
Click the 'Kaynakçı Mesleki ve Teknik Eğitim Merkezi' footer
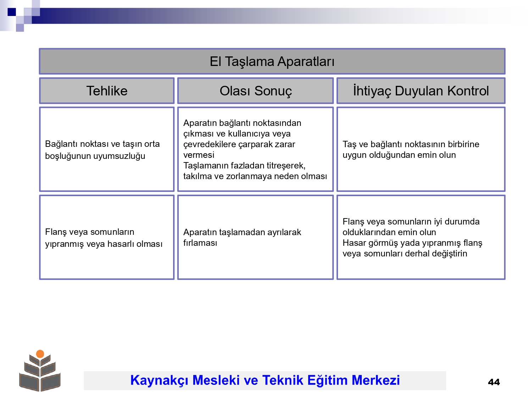pos(265,381)
